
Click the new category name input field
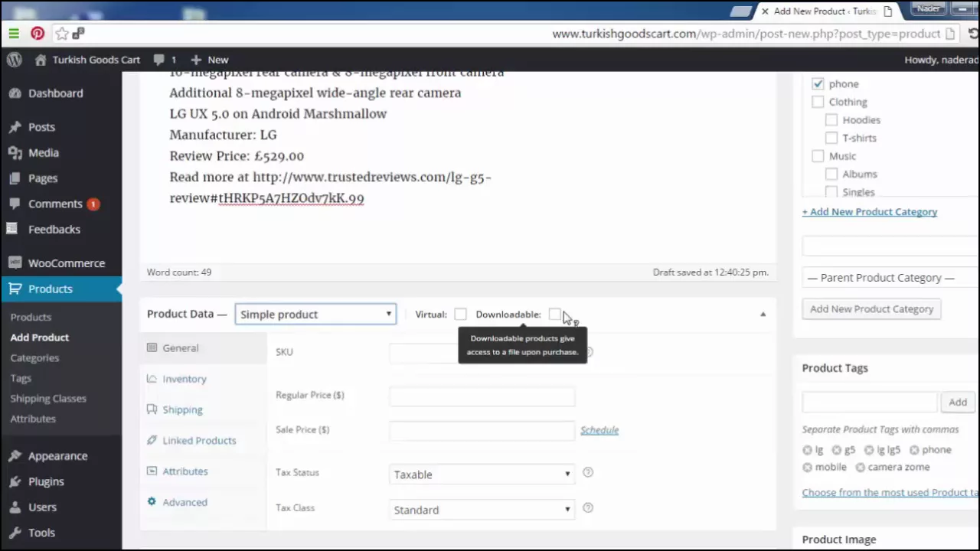(890, 246)
